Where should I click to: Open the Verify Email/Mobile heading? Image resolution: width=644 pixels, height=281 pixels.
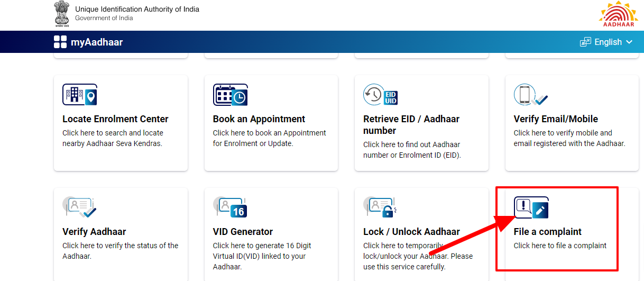click(x=556, y=119)
